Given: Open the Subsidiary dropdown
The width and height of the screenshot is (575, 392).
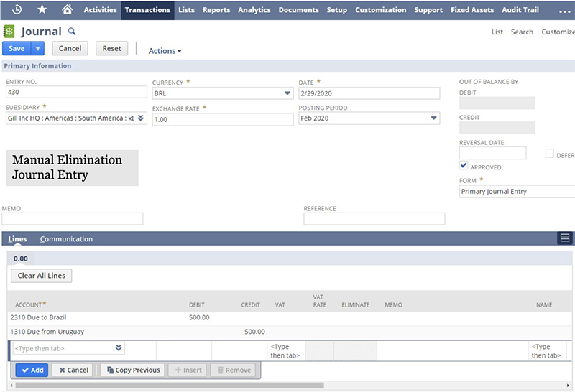Looking at the screenshot, I should pos(141,118).
